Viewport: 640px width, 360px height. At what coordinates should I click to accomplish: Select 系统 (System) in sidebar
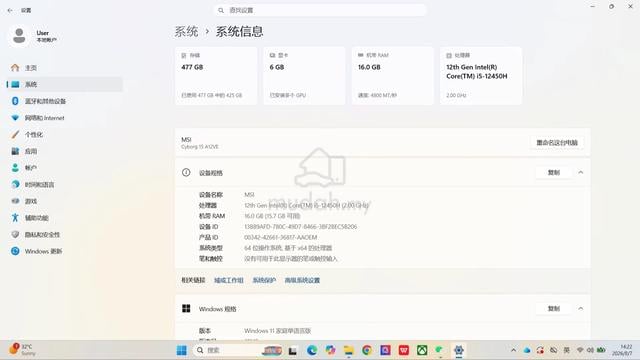coord(64,84)
